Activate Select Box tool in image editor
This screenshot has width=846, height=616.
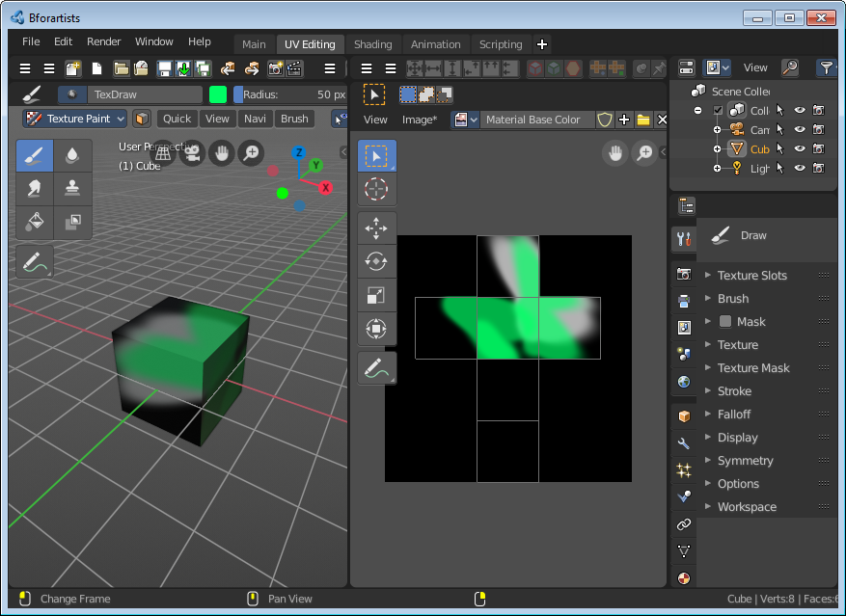point(376,156)
